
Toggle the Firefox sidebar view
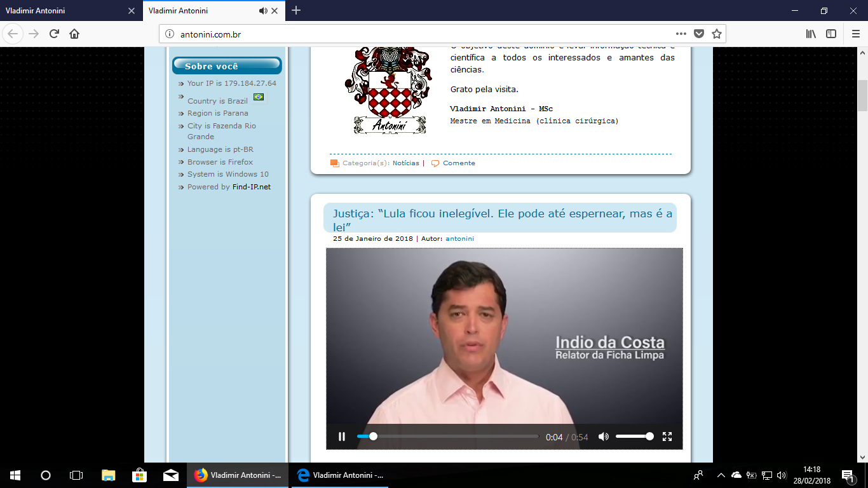pos(831,34)
